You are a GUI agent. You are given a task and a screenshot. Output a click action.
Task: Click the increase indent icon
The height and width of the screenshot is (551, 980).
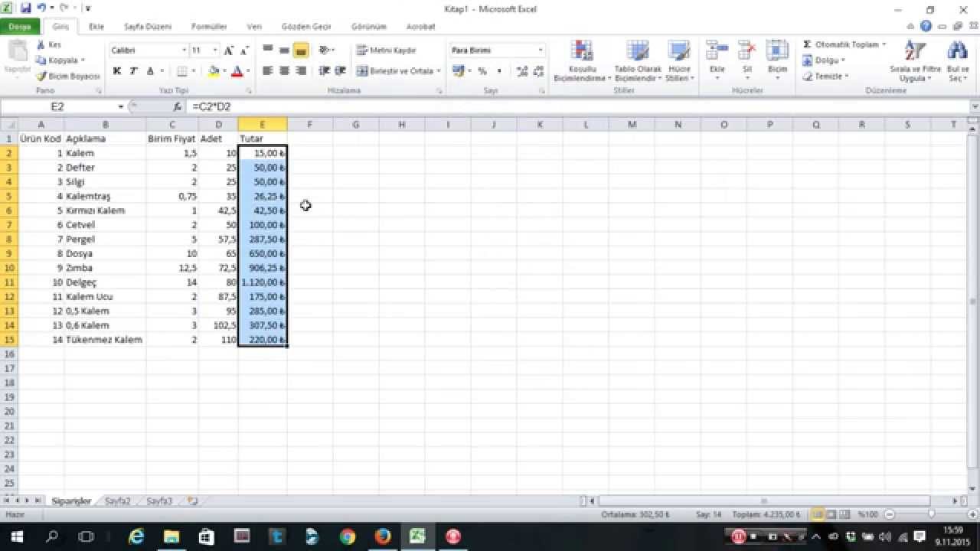pos(341,70)
